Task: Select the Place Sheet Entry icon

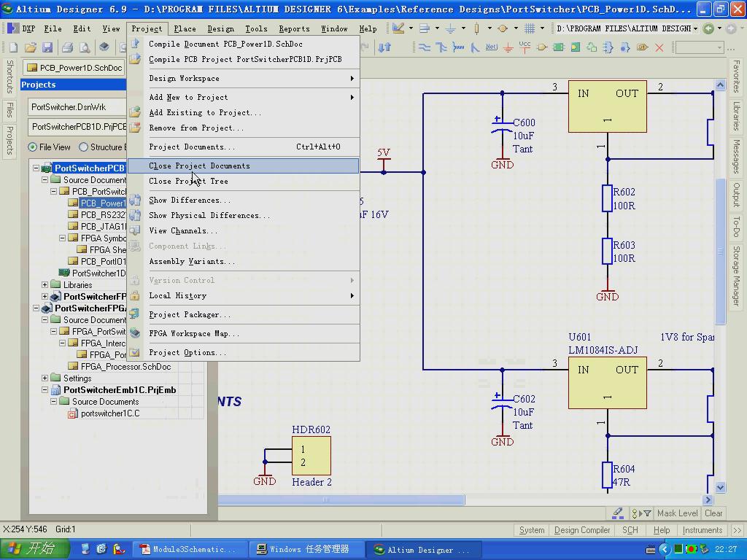Action: 575,47
